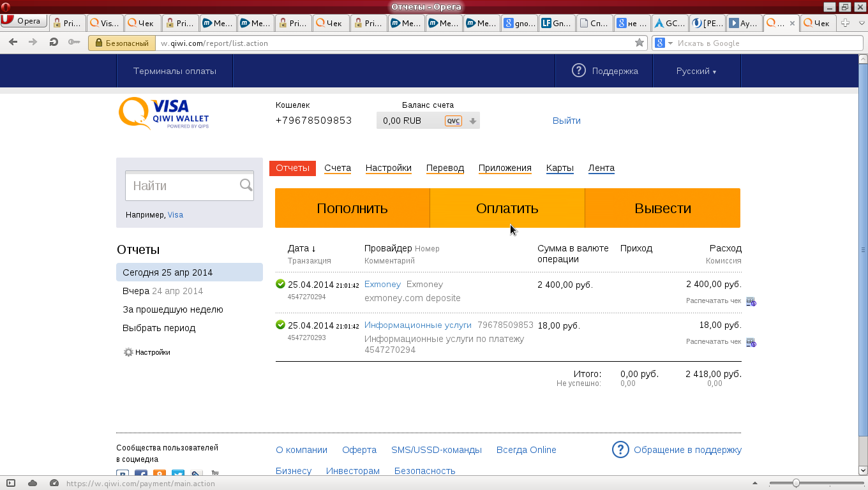Toggle the panel icon in the status bar

pos(11,483)
